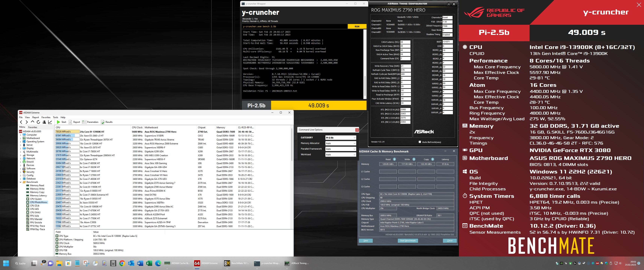
Task: Close the Command Line Options dialog
Action: click(x=357, y=130)
